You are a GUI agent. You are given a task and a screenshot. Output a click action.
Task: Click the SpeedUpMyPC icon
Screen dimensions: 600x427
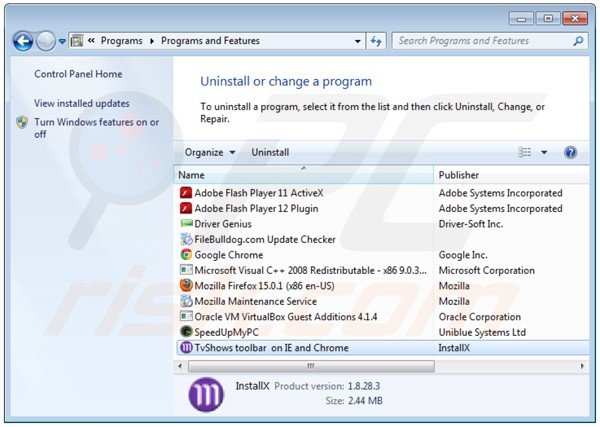click(186, 332)
